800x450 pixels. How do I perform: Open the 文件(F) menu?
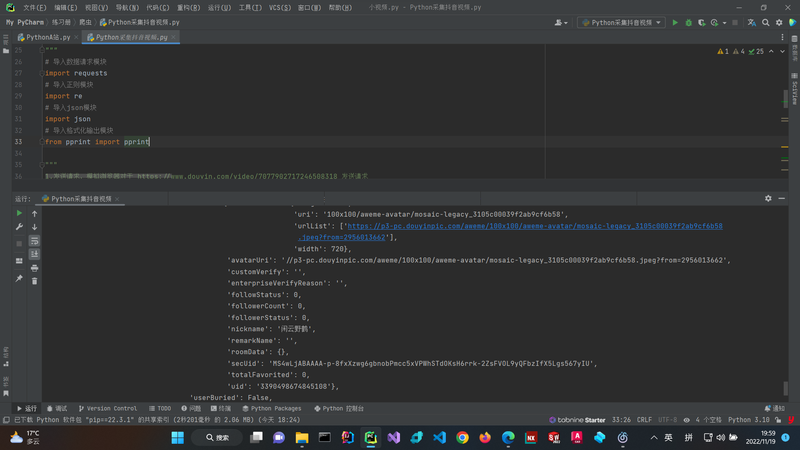[x=35, y=8]
